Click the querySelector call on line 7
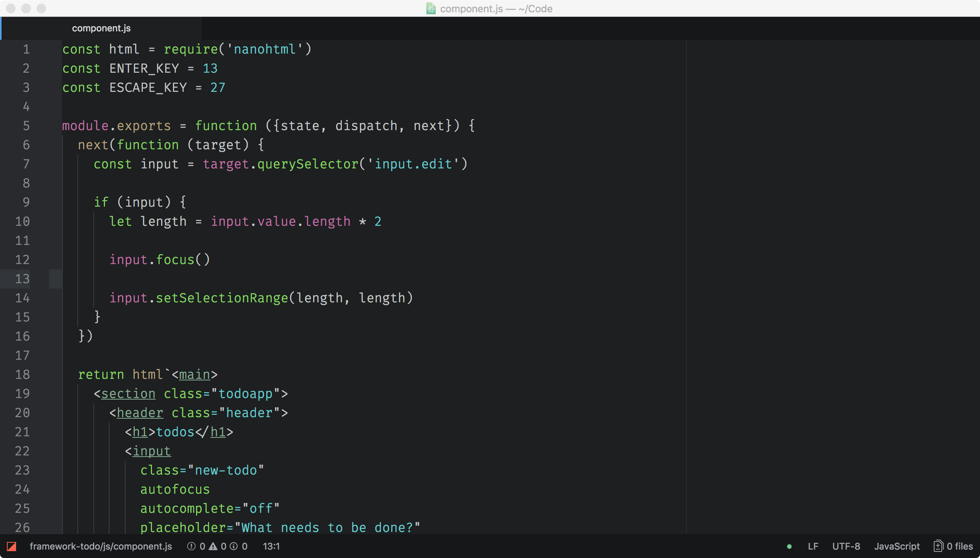980x558 pixels. [307, 164]
